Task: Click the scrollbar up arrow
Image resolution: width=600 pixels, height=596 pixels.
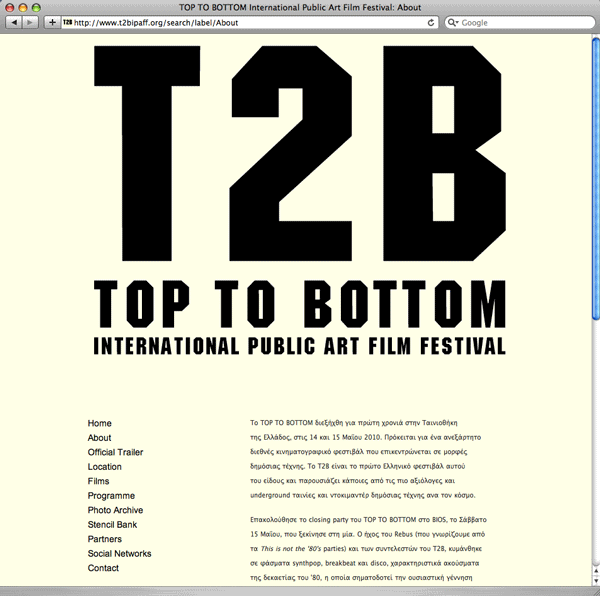Action: click(x=596, y=571)
